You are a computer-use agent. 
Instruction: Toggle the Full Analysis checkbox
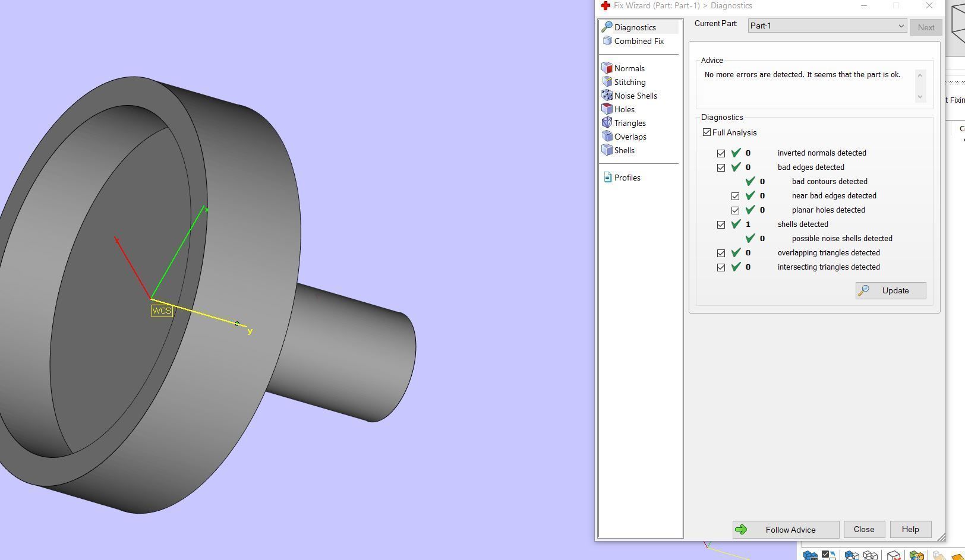click(707, 132)
